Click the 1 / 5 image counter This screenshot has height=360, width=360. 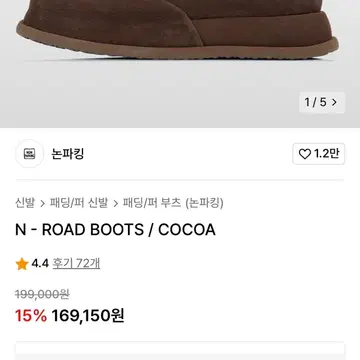coord(315,102)
